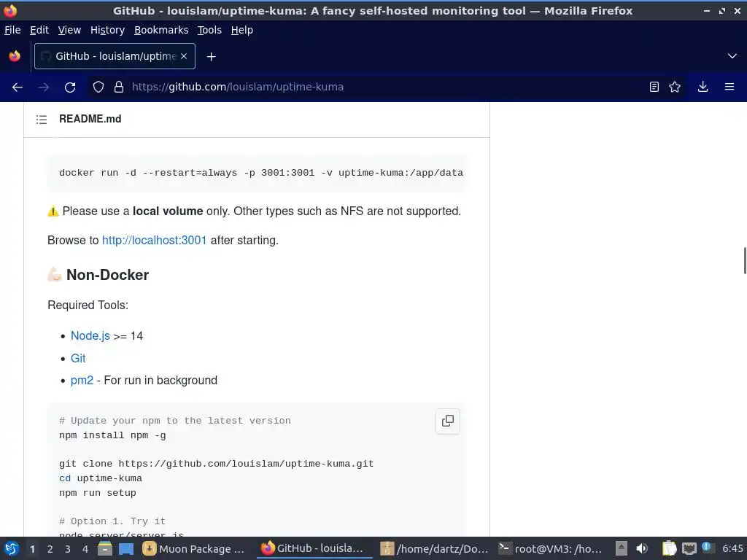Switch to root@VM3 terminal window
The image size is (747, 560).
[x=551, y=549]
